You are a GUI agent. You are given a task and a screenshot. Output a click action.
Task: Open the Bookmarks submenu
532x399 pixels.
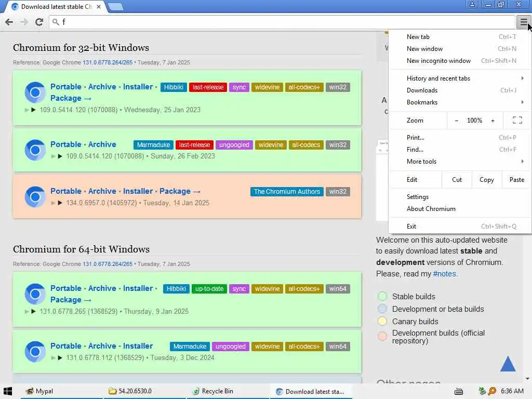(460, 102)
